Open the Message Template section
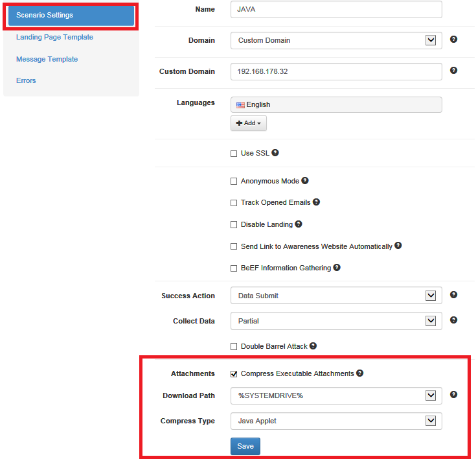Viewport: 476px width, 459px height. click(47, 59)
